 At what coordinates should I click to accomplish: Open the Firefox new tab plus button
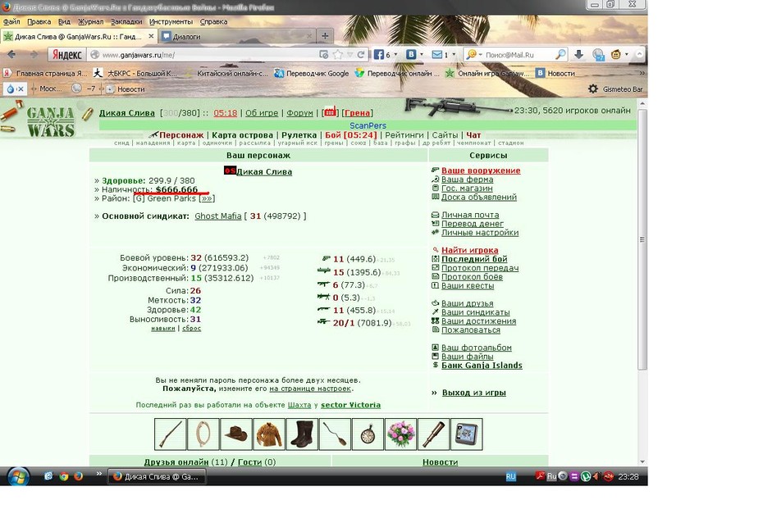pyautogui.click(x=325, y=35)
